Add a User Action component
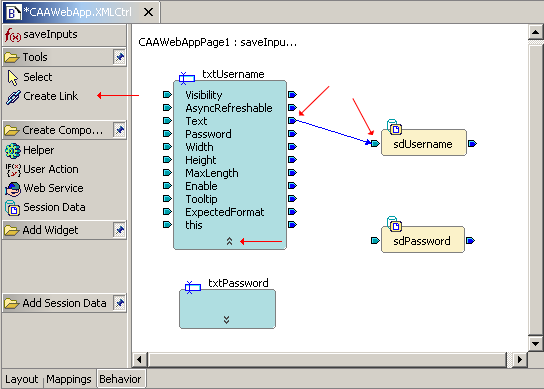Image resolution: width=544 pixels, height=389 pixels. (x=42, y=169)
